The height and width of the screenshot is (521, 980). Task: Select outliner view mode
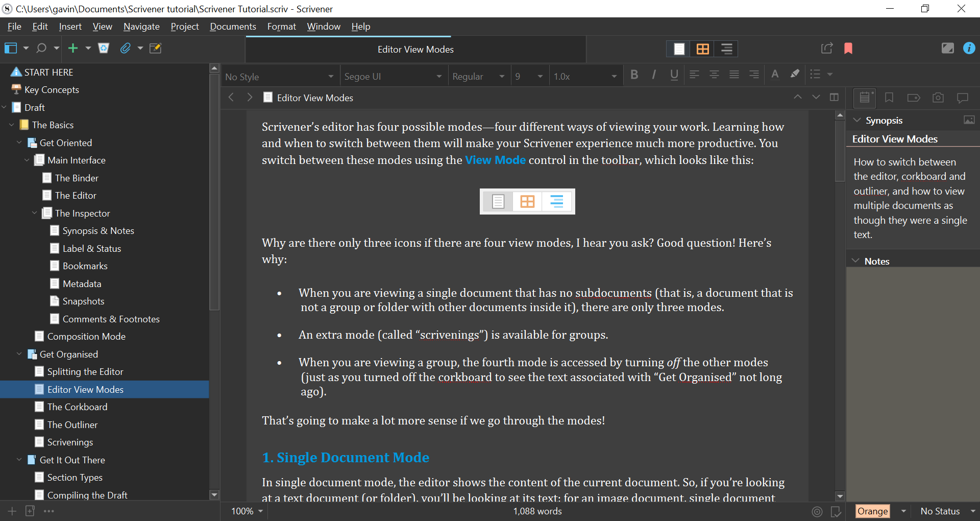point(726,49)
